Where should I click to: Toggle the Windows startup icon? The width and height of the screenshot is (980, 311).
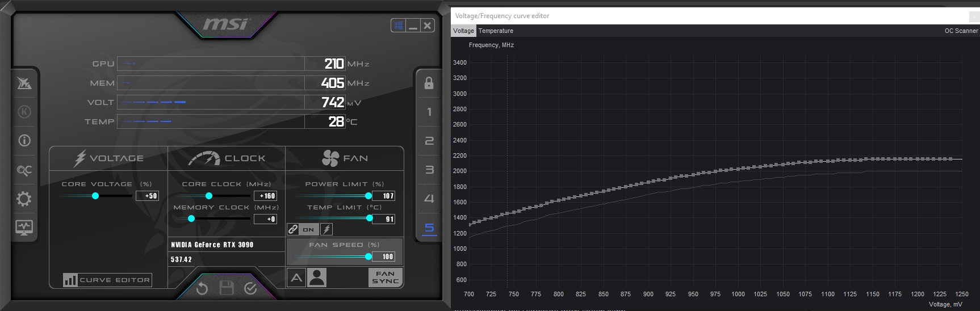coord(398,26)
